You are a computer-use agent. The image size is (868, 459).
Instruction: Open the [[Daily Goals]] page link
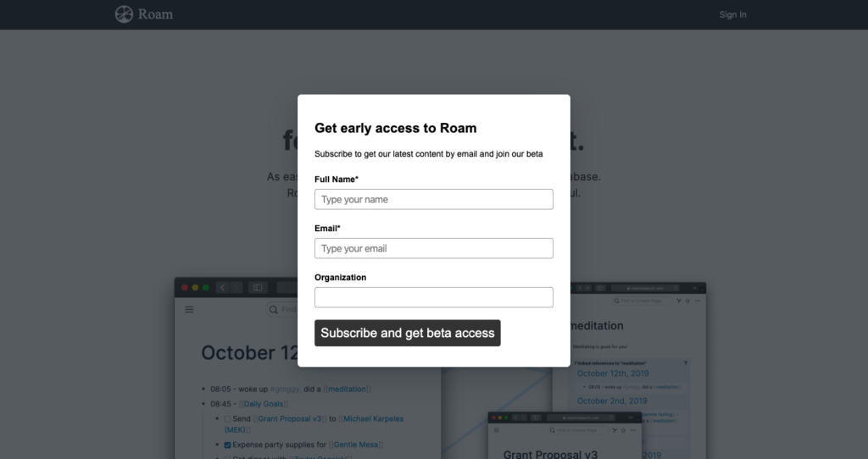264,404
